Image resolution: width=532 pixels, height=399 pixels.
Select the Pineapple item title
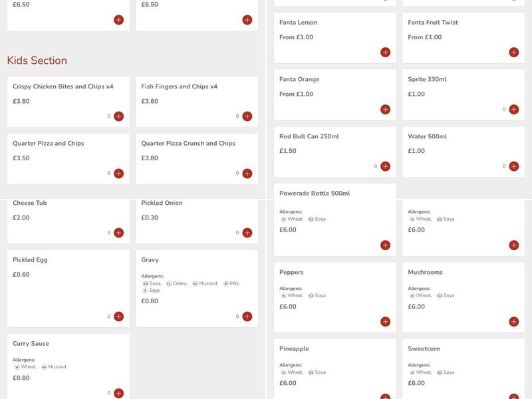pos(294,348)
